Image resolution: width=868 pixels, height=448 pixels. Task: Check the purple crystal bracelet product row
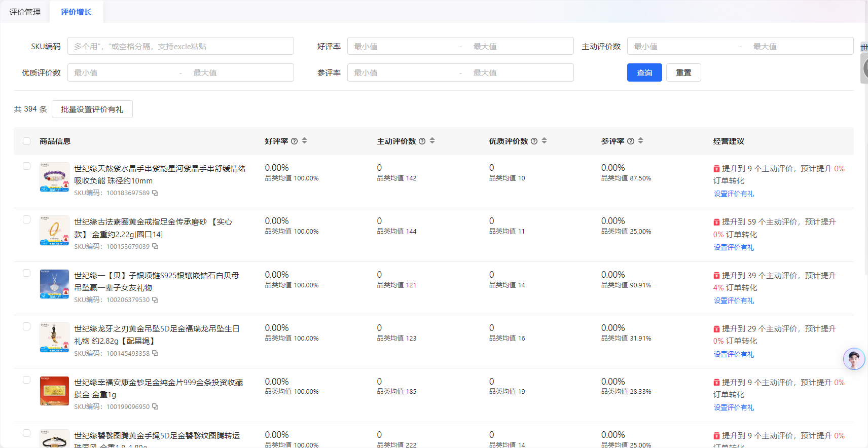point(27,166)
